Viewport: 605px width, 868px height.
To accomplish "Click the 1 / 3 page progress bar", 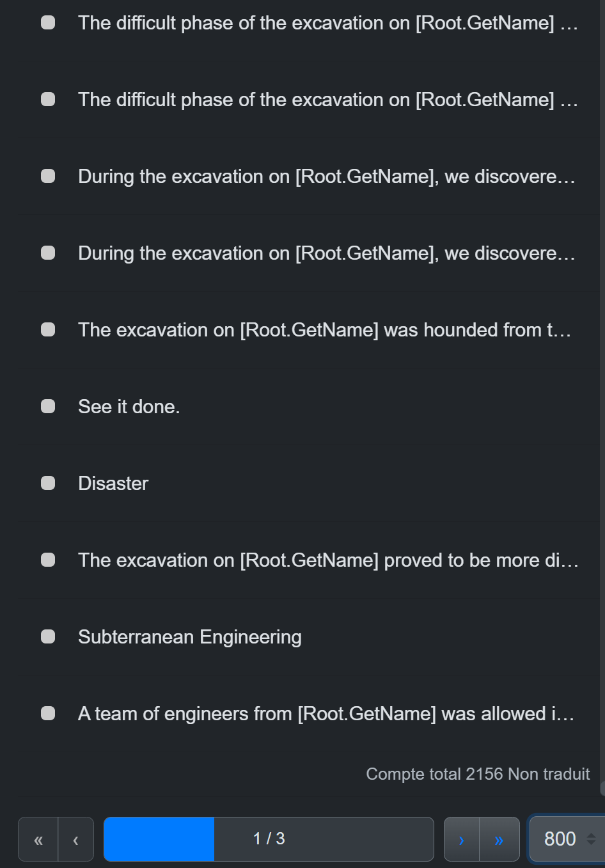I will tap(269, 839).
